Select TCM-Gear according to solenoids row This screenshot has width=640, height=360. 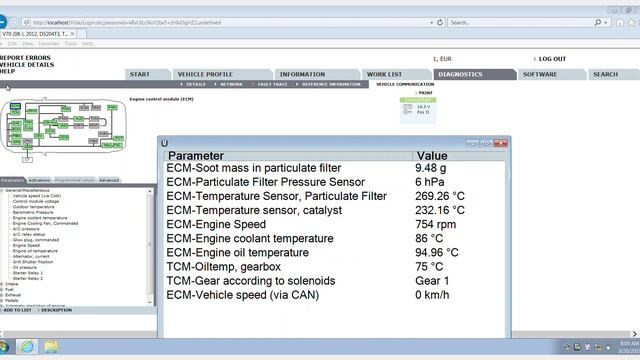coord(335,281)
